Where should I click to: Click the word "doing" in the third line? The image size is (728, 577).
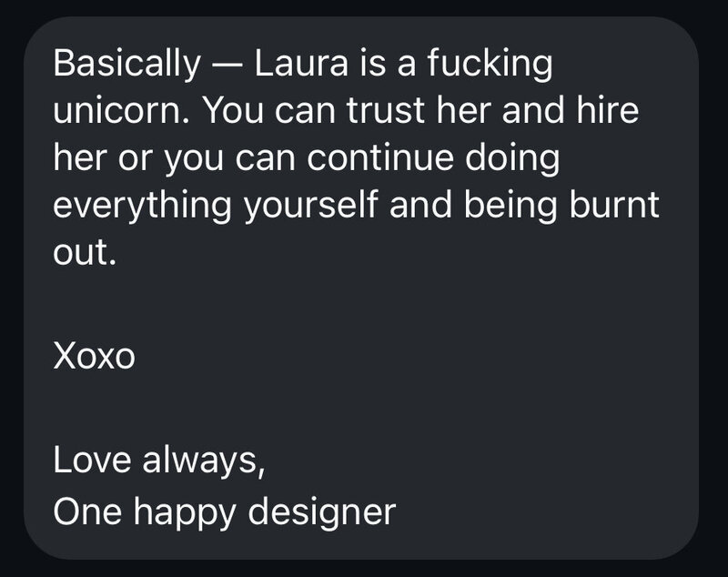point(512,158)
